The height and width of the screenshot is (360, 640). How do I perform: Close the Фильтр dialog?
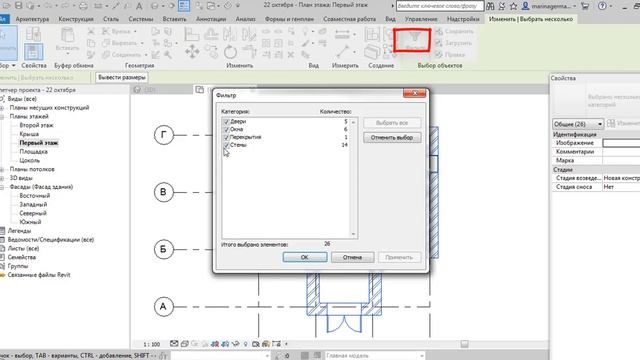(x=414, y=93)
